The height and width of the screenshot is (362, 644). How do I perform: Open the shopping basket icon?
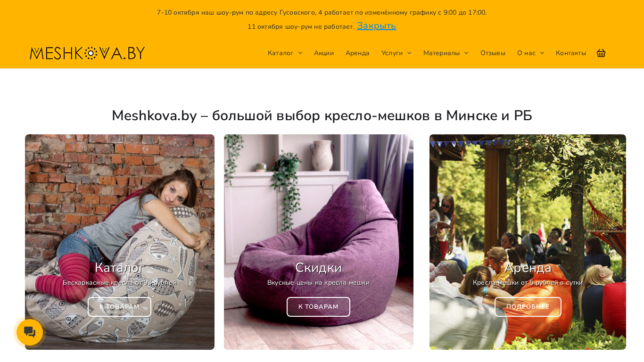(x=601, y=53)
